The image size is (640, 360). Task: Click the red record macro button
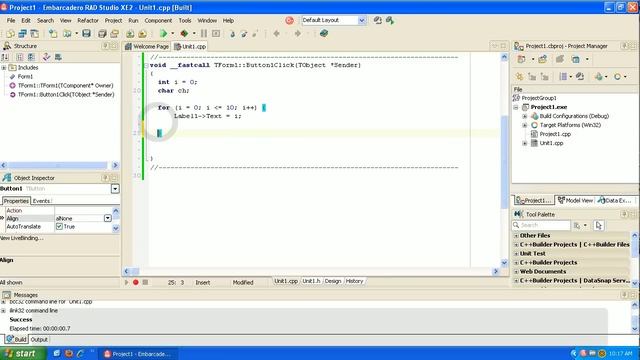point(136,282)
